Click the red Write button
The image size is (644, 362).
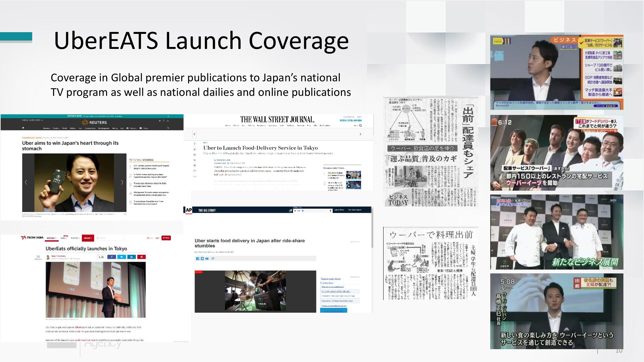pos(166,238)
